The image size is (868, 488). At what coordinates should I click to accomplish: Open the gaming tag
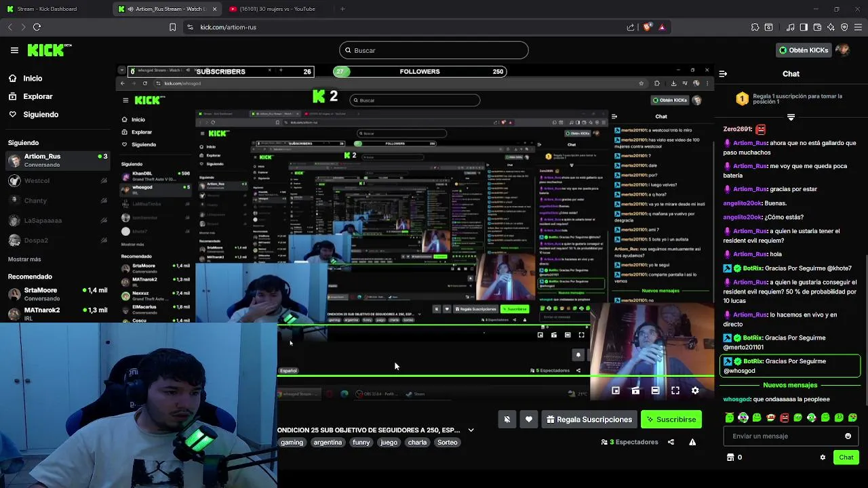coord(292,442)
